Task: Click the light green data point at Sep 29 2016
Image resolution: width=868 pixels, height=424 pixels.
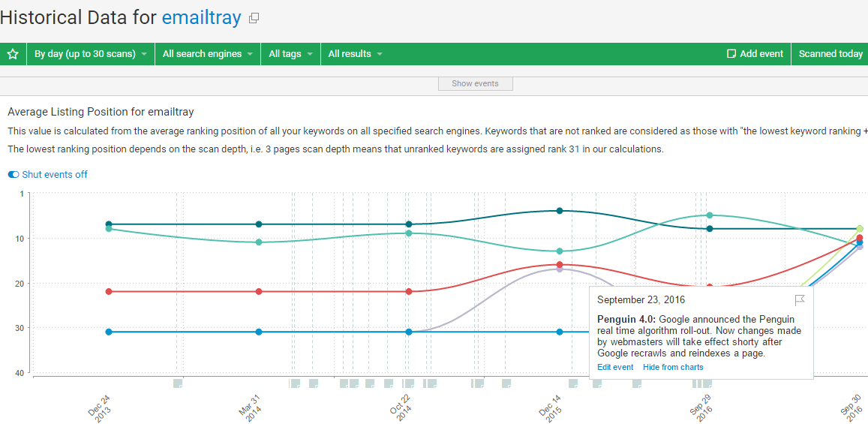Action: point(710,215)
